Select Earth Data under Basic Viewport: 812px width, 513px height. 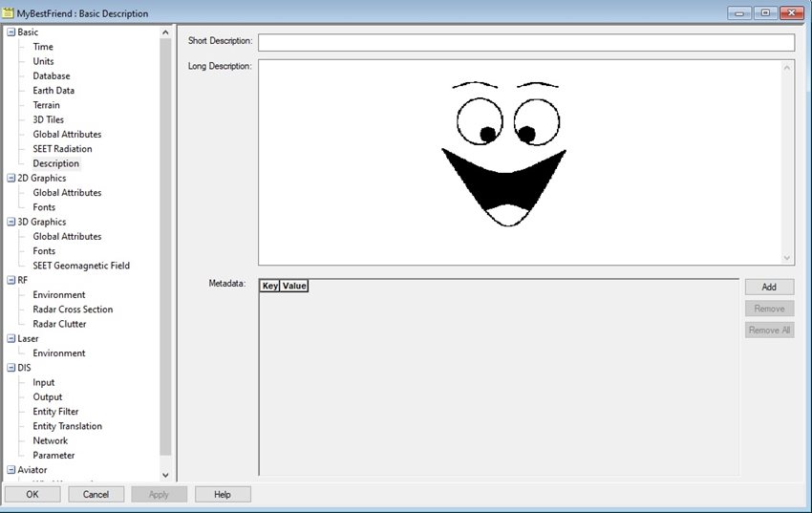tap(53, 91)
